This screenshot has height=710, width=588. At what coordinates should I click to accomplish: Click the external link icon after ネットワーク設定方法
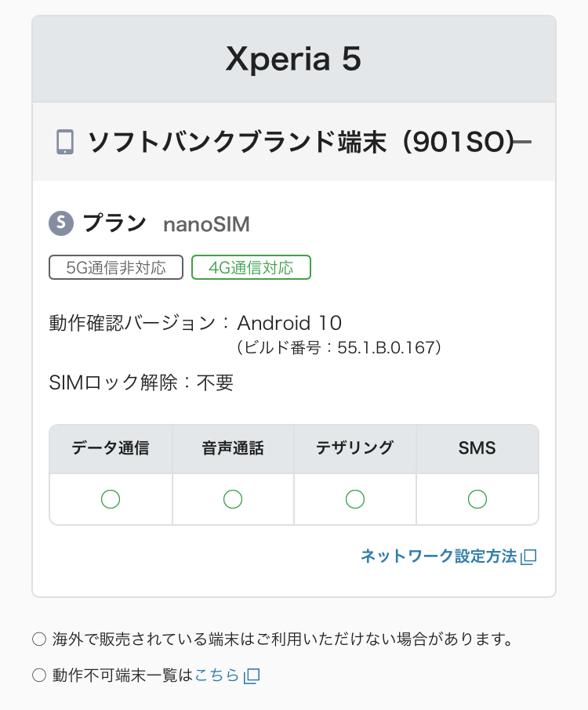[x=529, y=556]
